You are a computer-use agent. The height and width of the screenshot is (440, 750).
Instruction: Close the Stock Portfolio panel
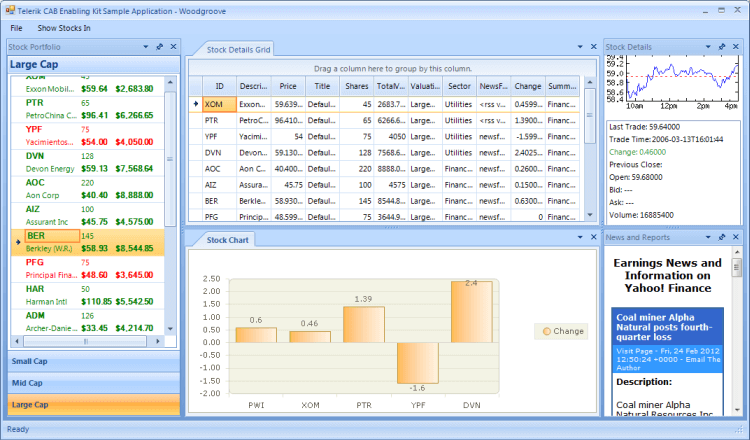pyautogui.click(x=173, y=47)
